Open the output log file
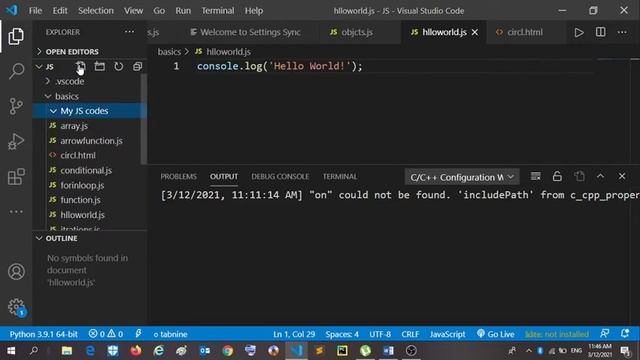The width and height of the screenshot is (640, 360). tap(579, 176)
